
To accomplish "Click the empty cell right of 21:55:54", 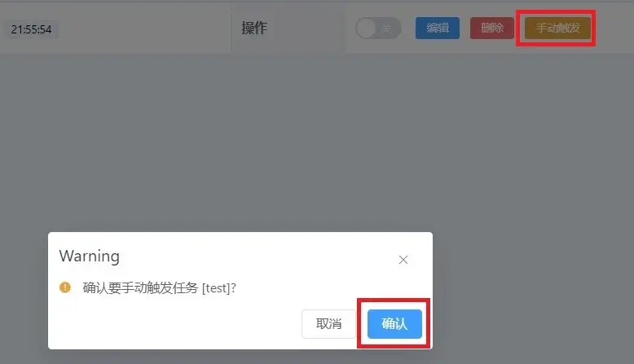I will pos(144,29).
